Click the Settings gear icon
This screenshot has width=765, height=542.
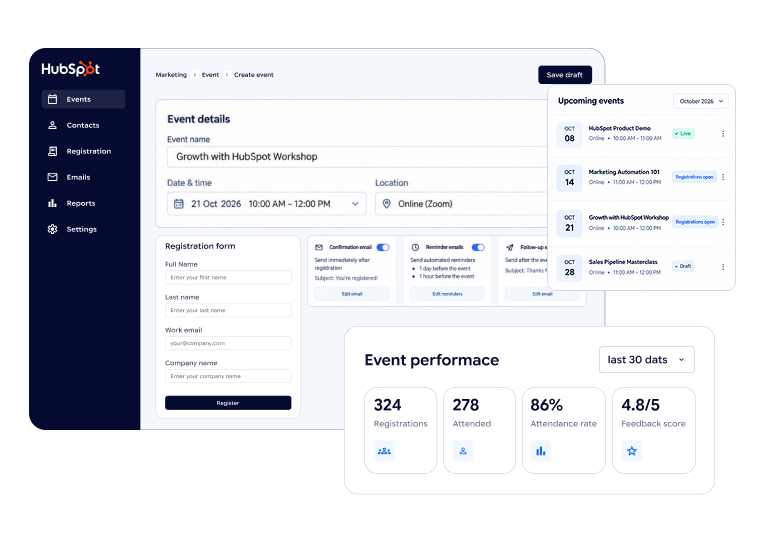52,229
